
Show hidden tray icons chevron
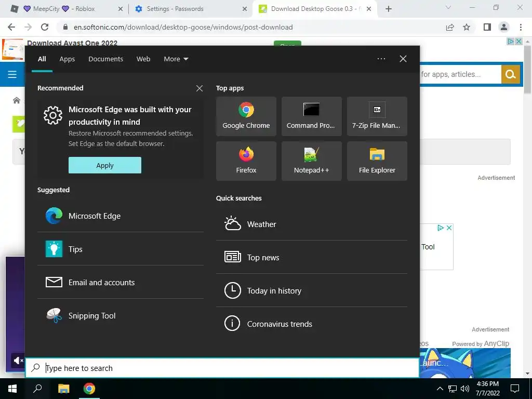(440, 389)
